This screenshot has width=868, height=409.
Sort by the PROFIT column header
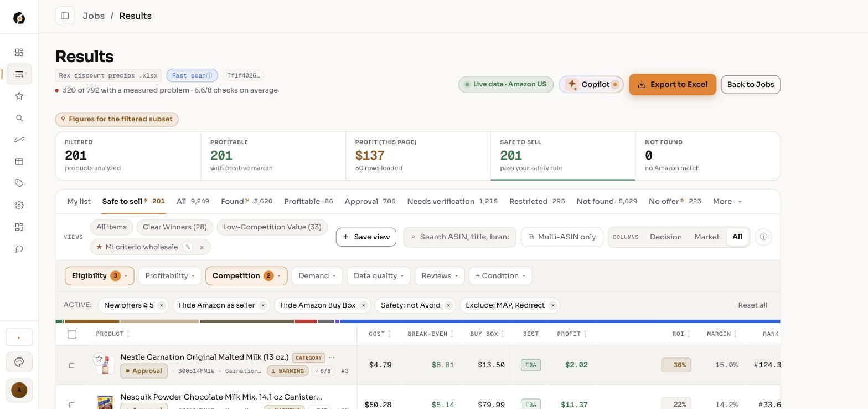coord(572,334)
